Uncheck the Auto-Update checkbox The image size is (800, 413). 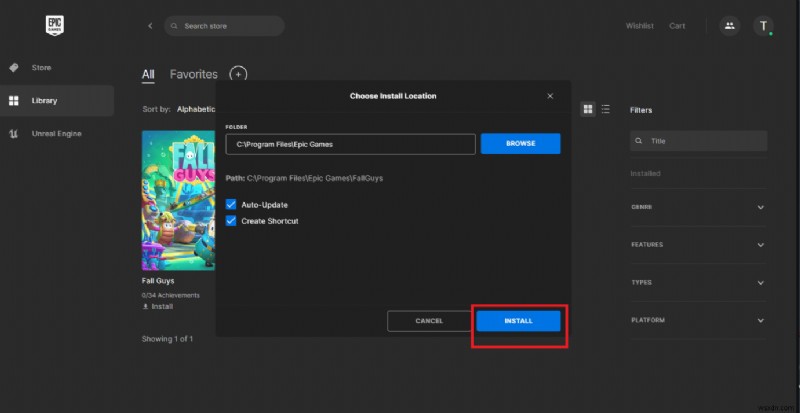(x=231, y=205)
